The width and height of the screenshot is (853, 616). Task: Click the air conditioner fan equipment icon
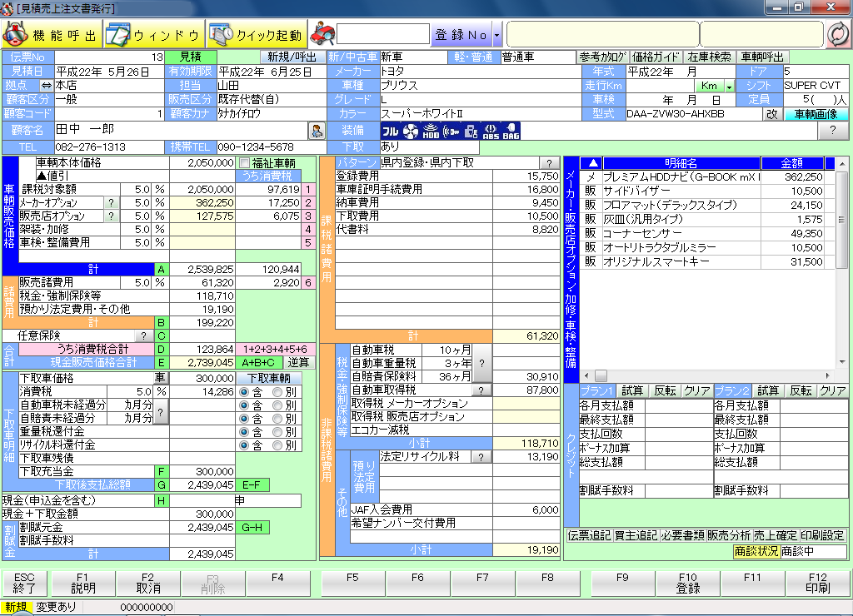[411, 131]
